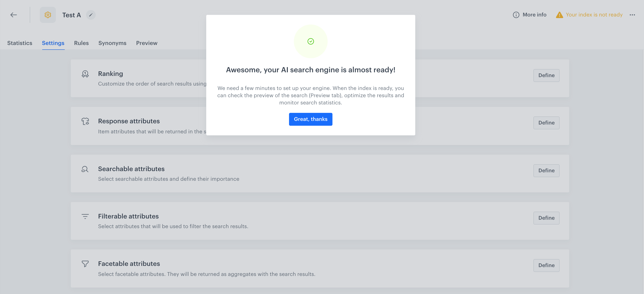Click the back arrow icon
644x294 pixels.
tap(14, 15)
